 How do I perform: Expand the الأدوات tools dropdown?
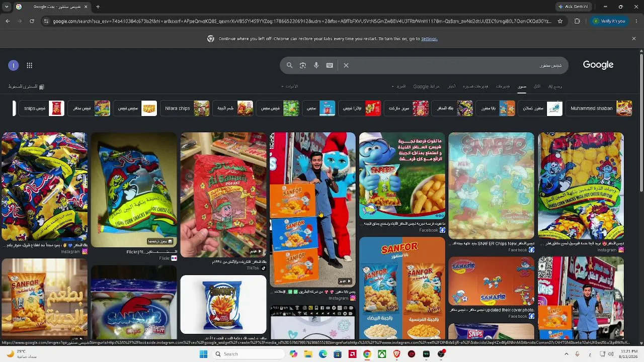[x=290, y=86]
